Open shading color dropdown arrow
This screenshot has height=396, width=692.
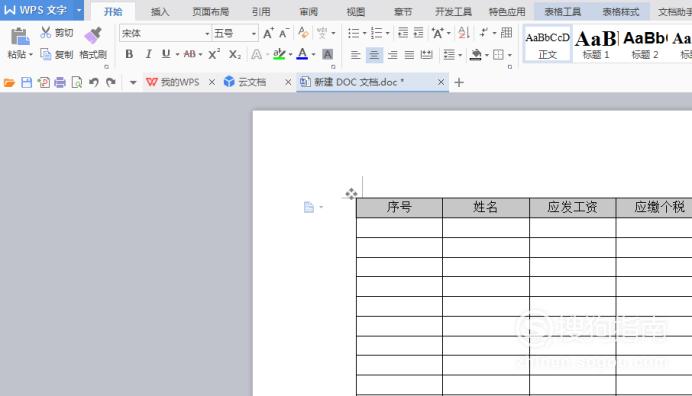click(487, 55)
